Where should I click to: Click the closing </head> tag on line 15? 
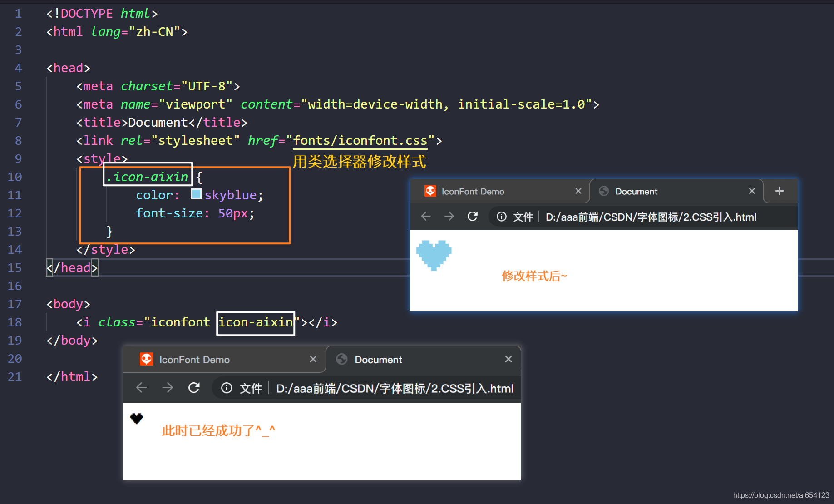pos(72,268)
